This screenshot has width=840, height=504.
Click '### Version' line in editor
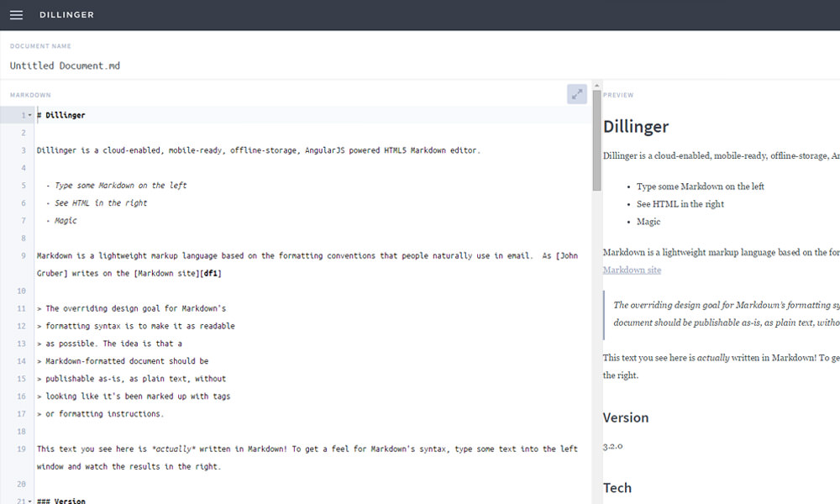[61, 501]
